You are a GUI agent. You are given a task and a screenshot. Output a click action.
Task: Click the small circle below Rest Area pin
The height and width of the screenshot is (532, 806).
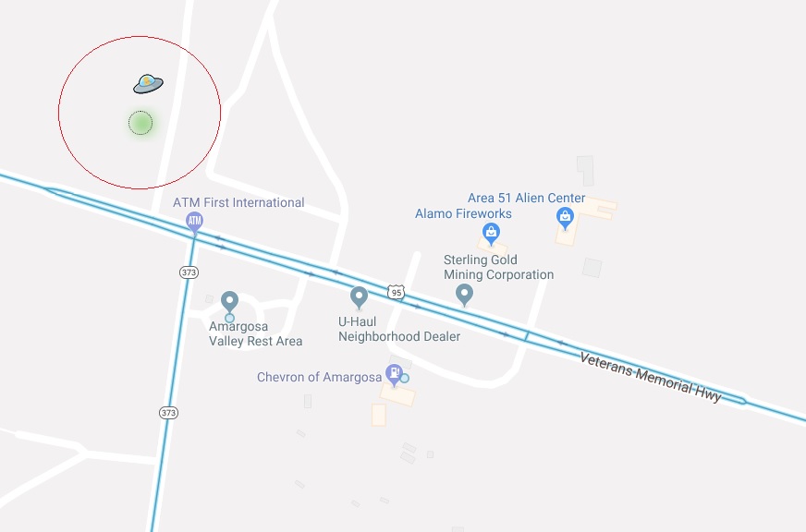pyautogui.click(x=229, y=319)
